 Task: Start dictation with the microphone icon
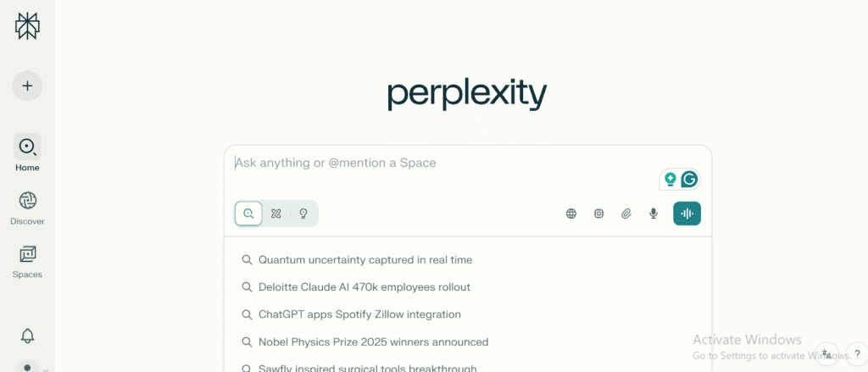tap(654, 214)
